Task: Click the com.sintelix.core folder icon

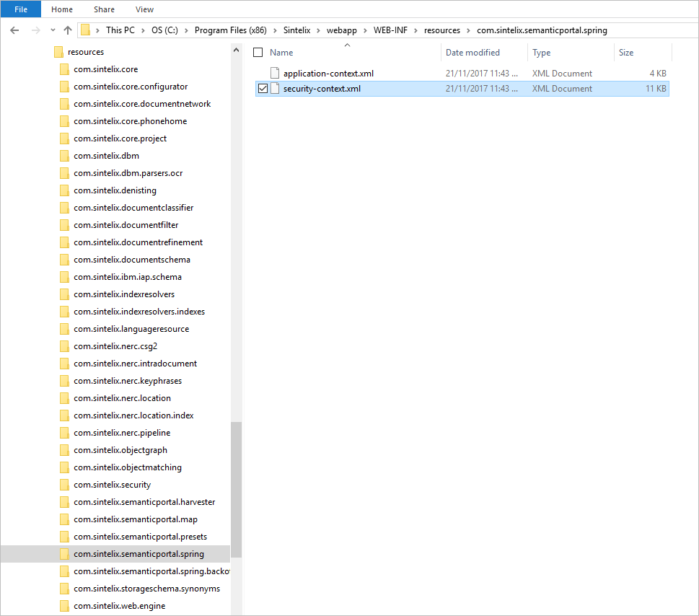Action: coord(64,69)
